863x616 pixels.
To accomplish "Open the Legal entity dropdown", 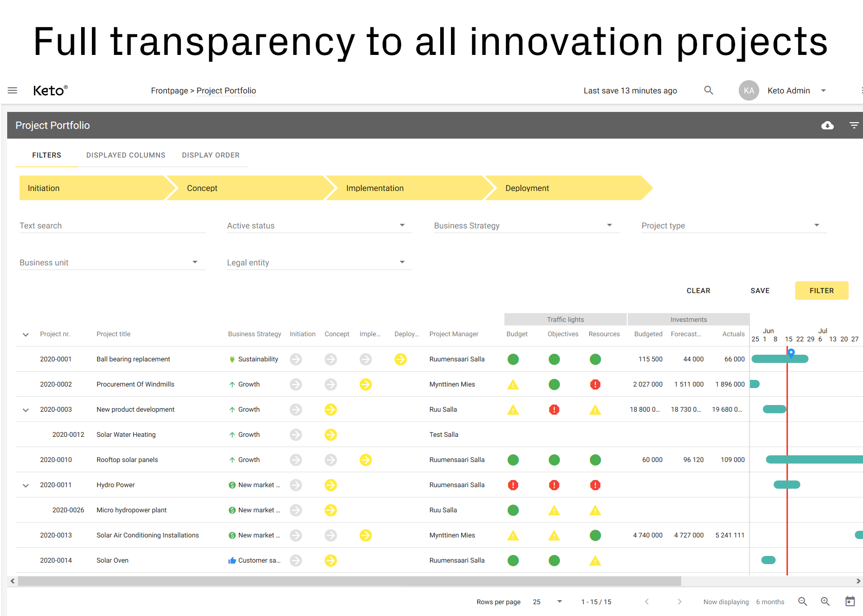I will pos(319,262).
